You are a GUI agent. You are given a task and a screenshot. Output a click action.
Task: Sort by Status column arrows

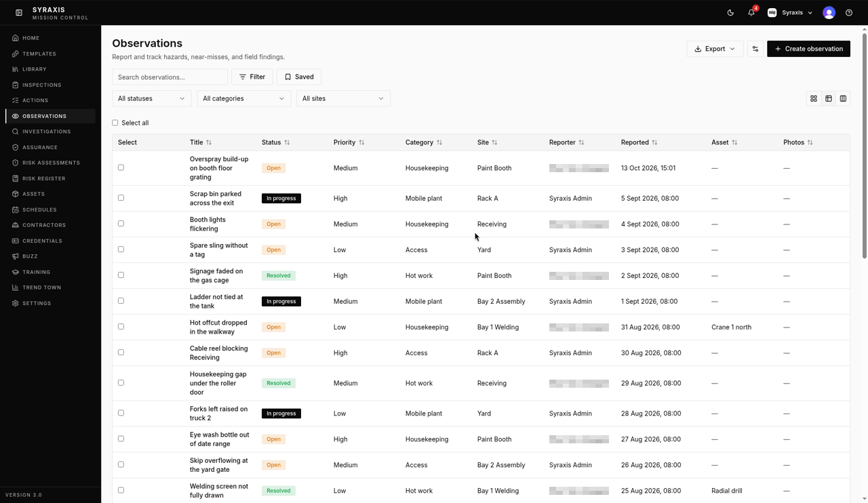[287, 142]
